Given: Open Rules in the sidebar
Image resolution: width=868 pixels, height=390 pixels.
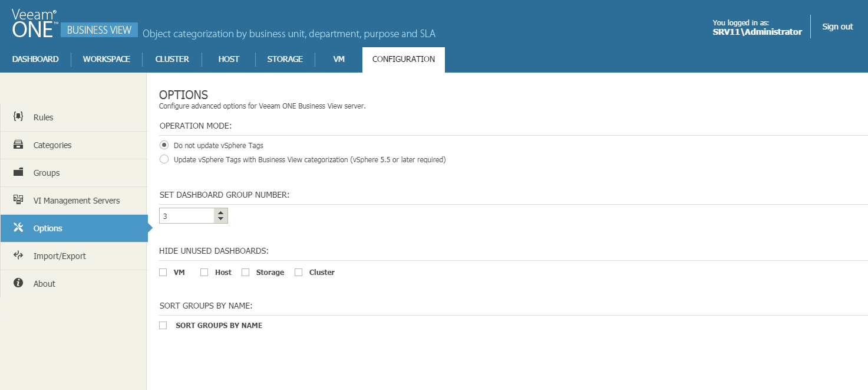Looking at the screenshot, I should point(73,117).
